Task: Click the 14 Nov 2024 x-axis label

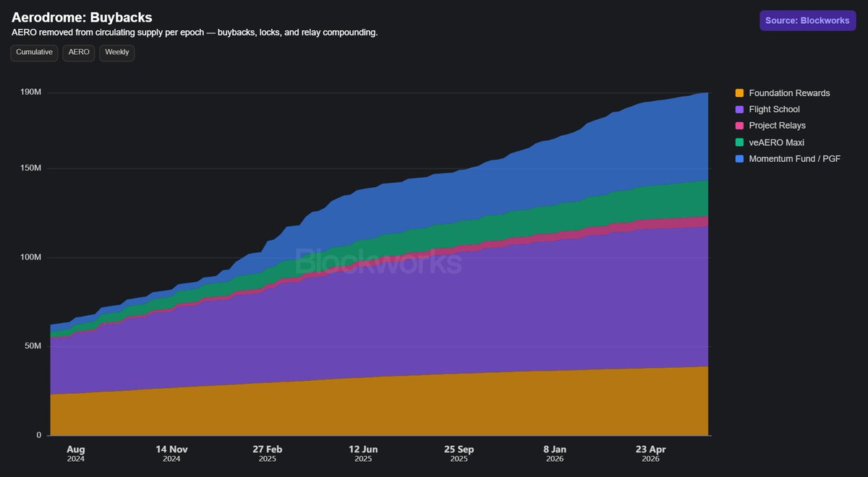Action: tap(171, 453)
